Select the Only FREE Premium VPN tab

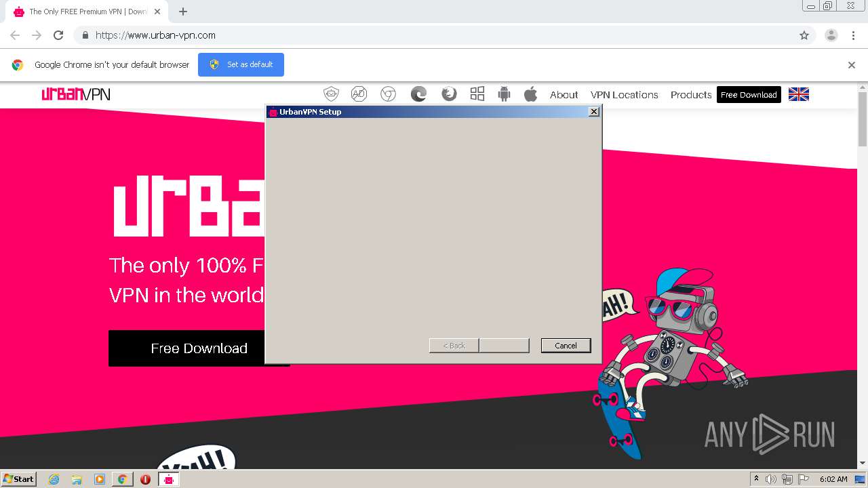88,12
